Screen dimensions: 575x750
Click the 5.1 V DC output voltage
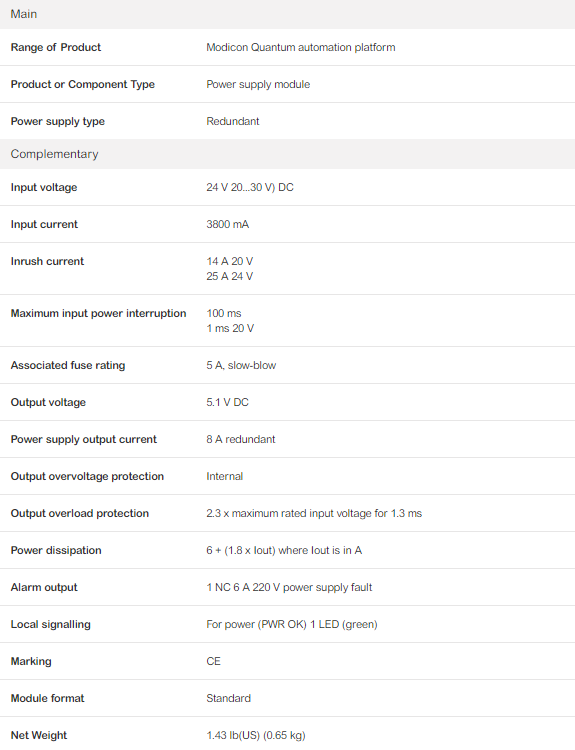coord(227,402)
